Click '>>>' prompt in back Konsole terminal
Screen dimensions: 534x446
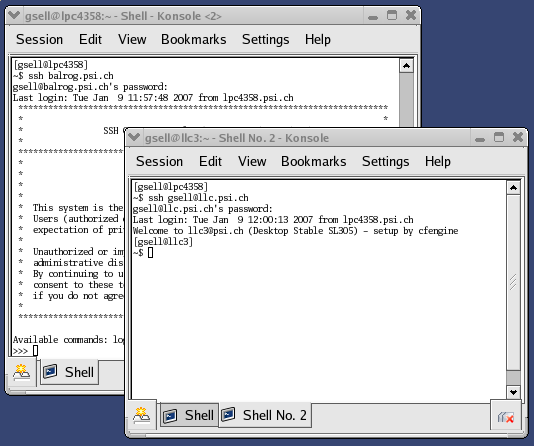[20, 351]
